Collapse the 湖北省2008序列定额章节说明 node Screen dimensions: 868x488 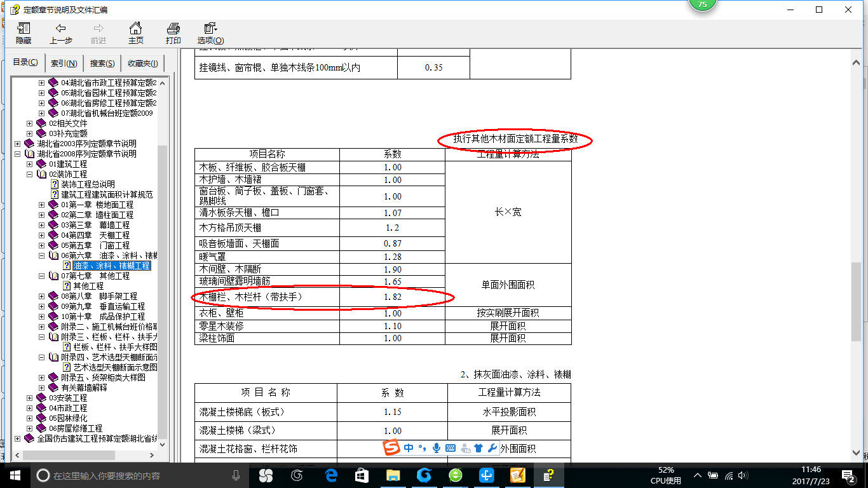click(17, 154)
